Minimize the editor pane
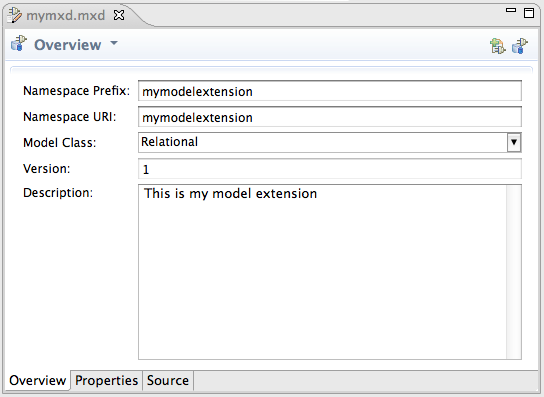This screenshot has height=397, width=544. [x=511, y=10]
